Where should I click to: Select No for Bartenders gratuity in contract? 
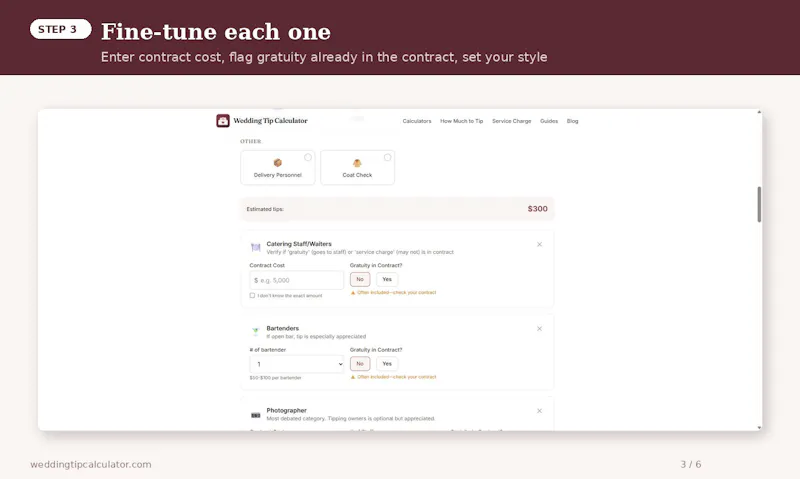[360, 364]
